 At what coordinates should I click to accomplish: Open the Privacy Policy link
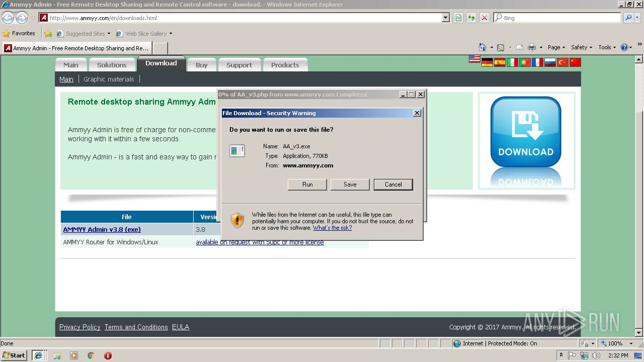80,327
